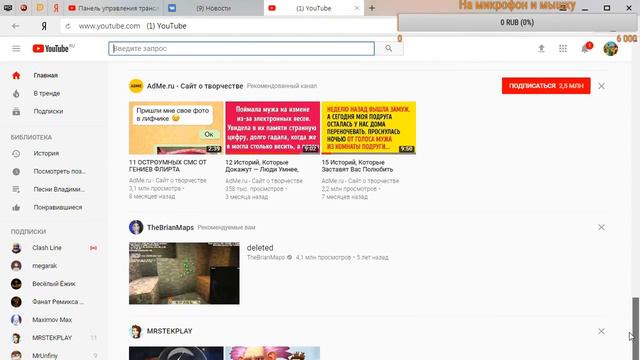Image resolution: width=640 pixels, height=360 pixels.
Task: Click the Yandex Я home button
Action: click(x=44, y=26)
